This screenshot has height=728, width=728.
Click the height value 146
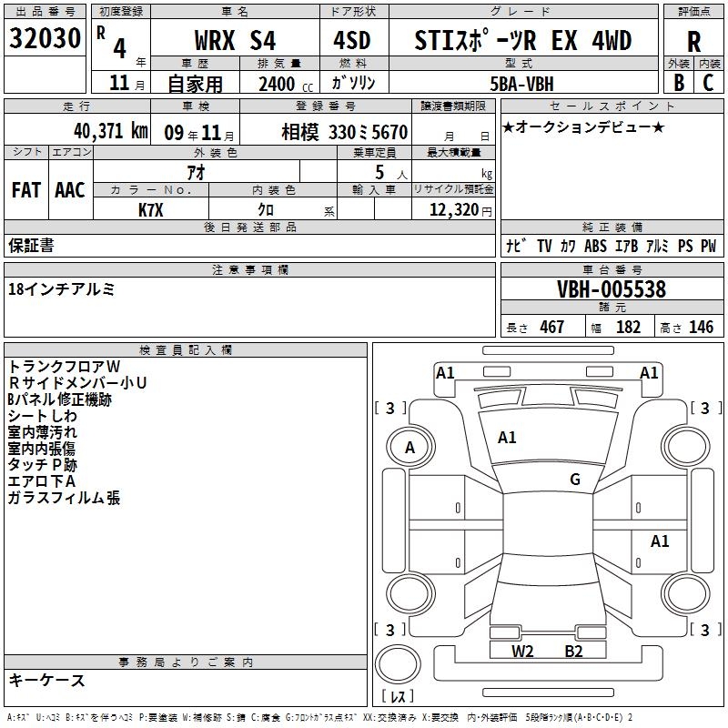(x=701, y=328)
